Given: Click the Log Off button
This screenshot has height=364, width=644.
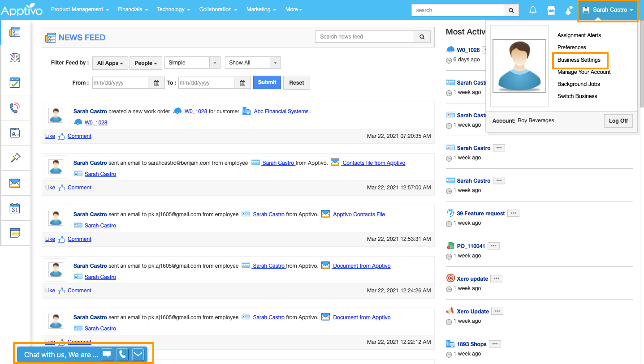Looking at the screenshot, I should coord(618,121).
